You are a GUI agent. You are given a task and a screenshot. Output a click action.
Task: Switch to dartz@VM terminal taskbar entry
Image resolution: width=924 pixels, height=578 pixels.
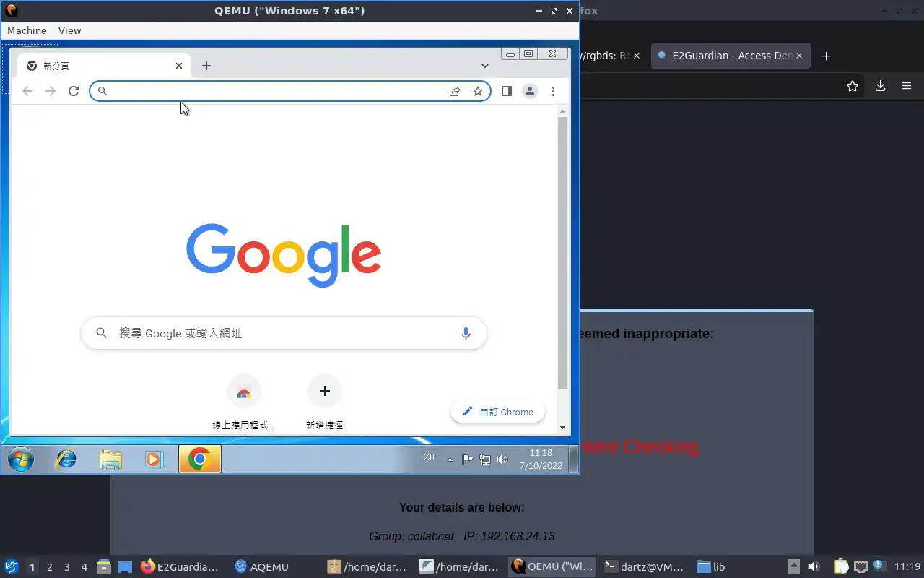coord(645,567)
